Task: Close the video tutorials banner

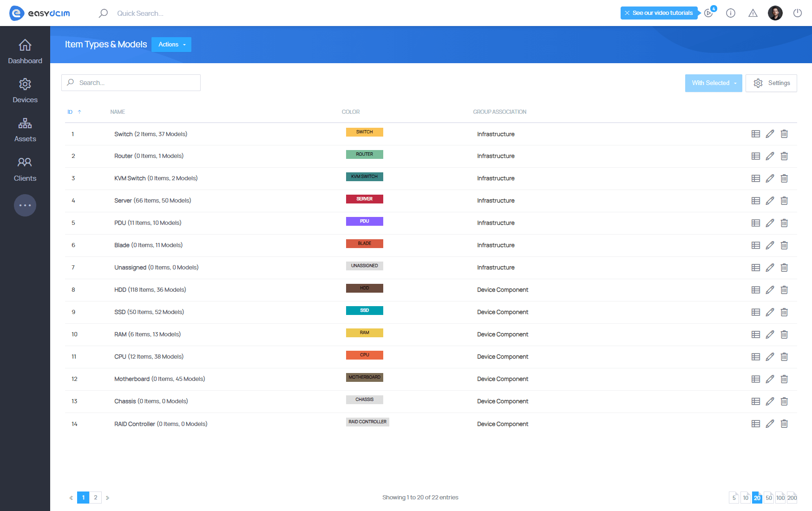Action: click(x=627, y=13)
